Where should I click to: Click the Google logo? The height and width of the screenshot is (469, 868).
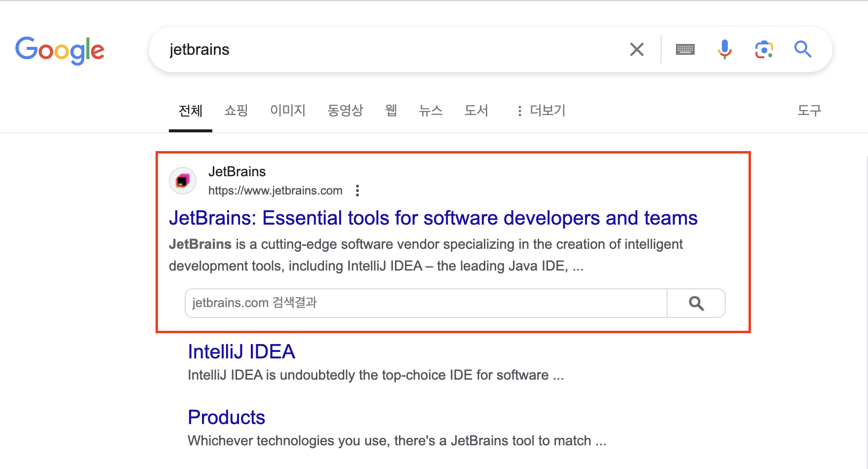coord(60,50)
